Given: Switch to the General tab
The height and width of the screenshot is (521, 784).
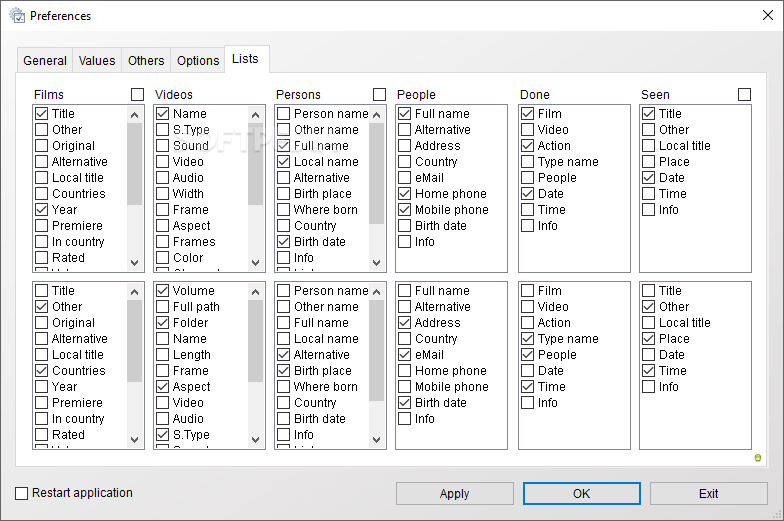Looking at the screenshot, I should (45, 60).
